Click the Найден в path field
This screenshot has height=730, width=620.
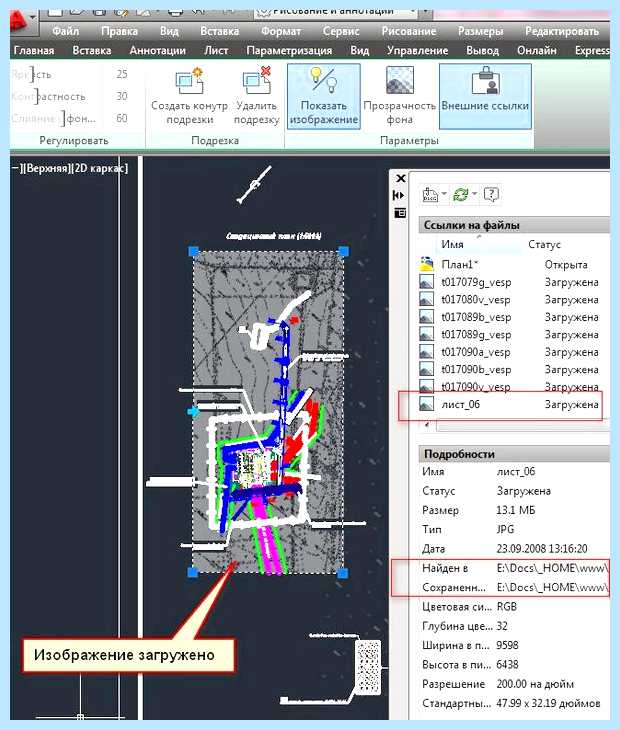click(x=552, y=568)
